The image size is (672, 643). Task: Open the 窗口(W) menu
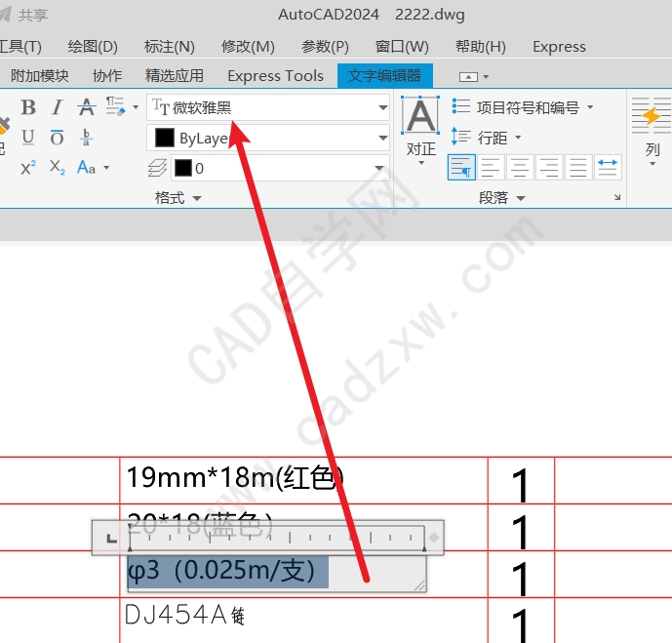pos(402,46)
